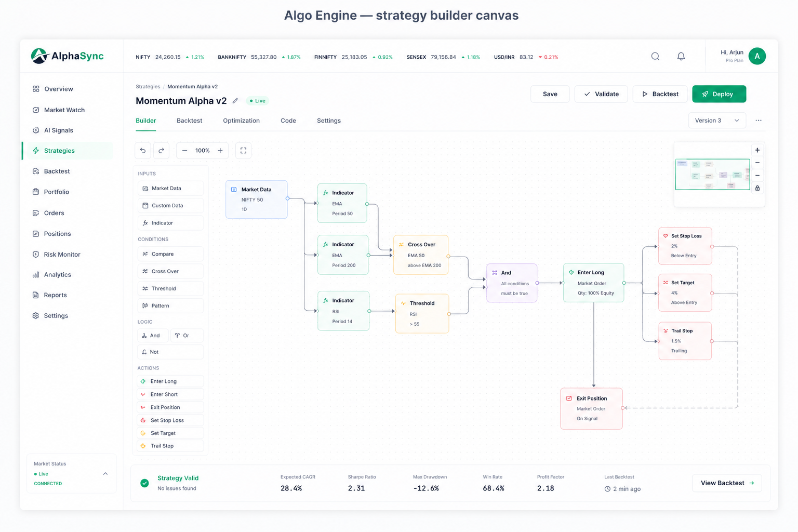The image size is (798, 532).
Task: Click the minimap canvas thumbnail
Action: 712,175
